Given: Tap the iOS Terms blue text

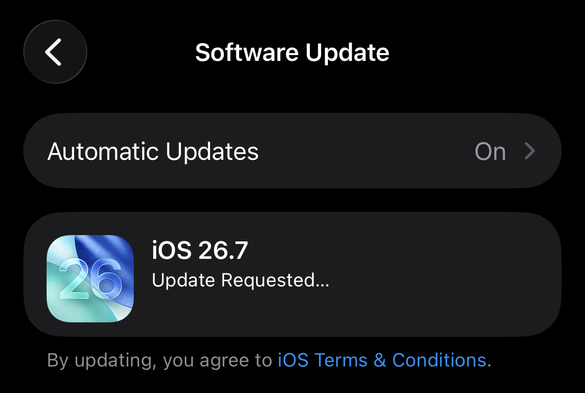Looking at the screenshot, I should tap(323, 360).
